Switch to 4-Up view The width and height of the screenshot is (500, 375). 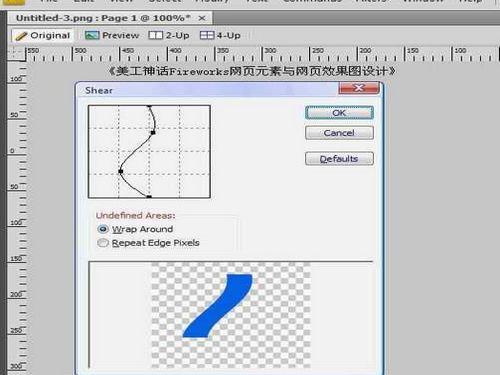tap(220, 35)
